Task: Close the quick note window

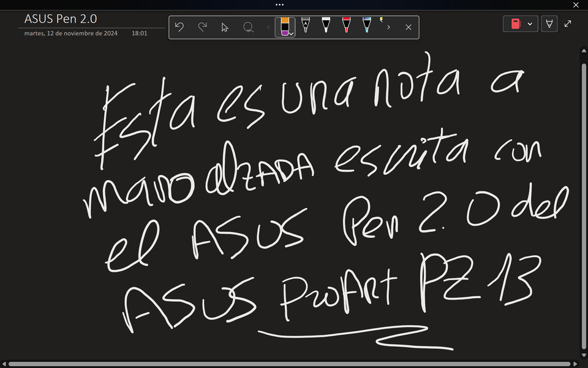Action: [x=576, y=5]
